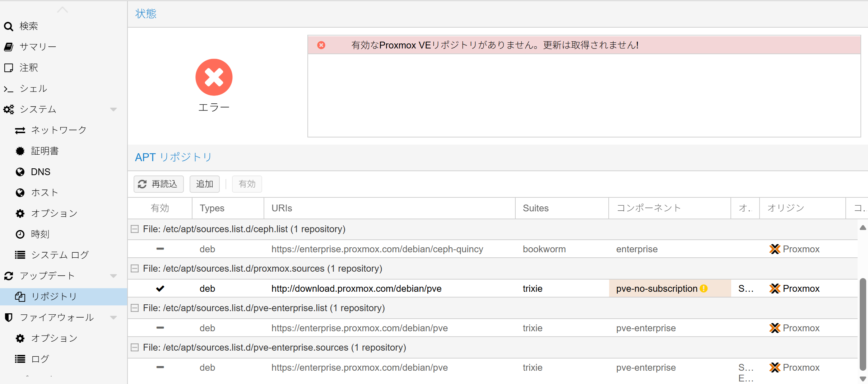Collapse the Updates menu section arrow

click(x=113, y=276)
